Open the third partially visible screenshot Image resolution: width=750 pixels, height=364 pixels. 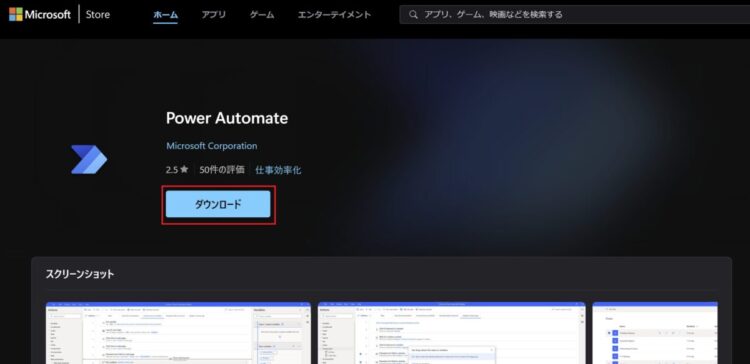(655, 333)
